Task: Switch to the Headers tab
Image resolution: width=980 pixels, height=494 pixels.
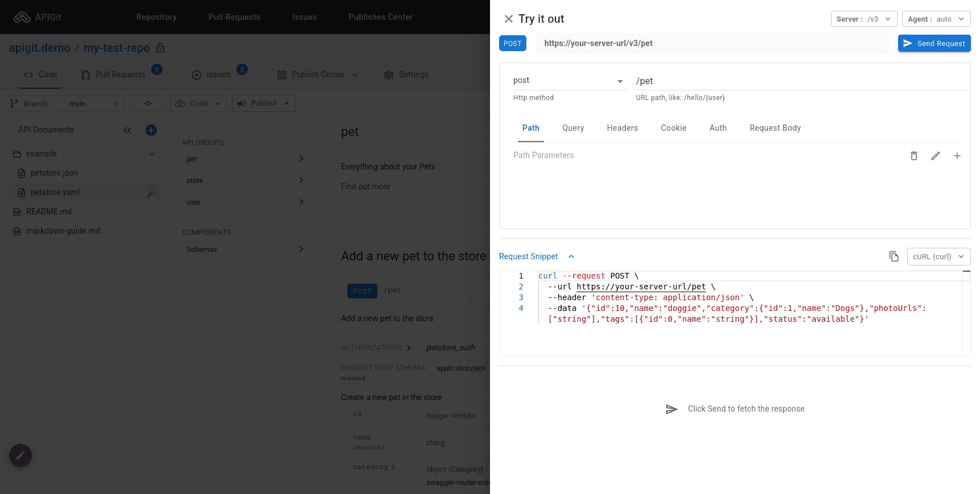Action: pos(622,128)
